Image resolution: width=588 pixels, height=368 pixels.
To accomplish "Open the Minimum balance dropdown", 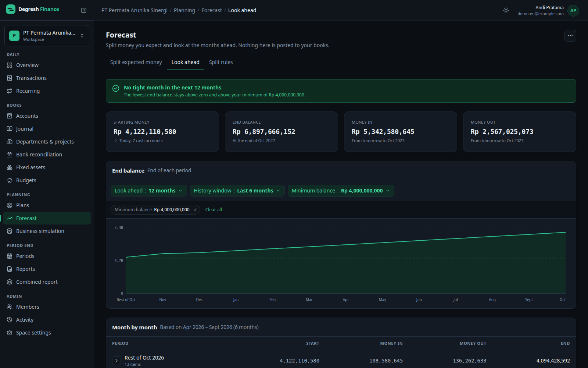I will pyautogui.click(x=341, y=191).
